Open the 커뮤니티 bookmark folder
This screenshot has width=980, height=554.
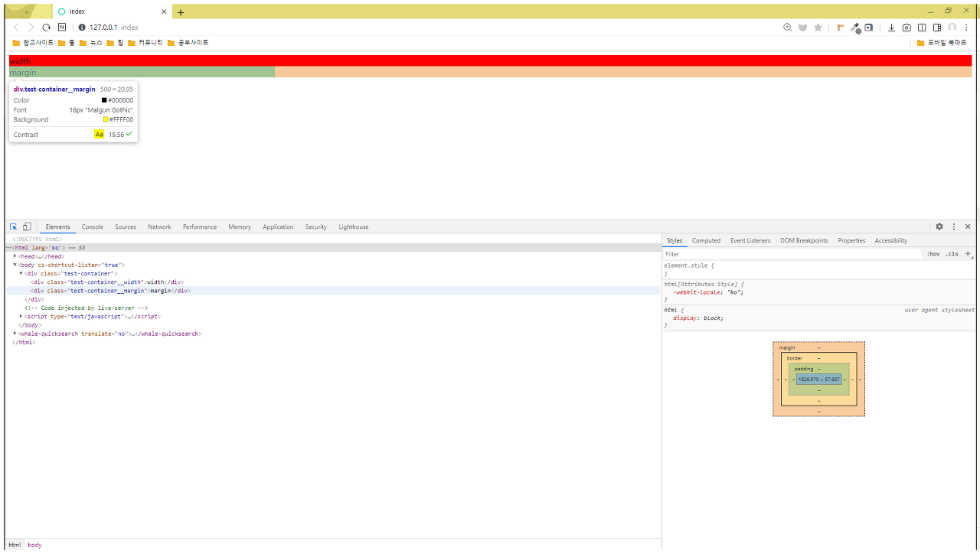tap(145, 43)
